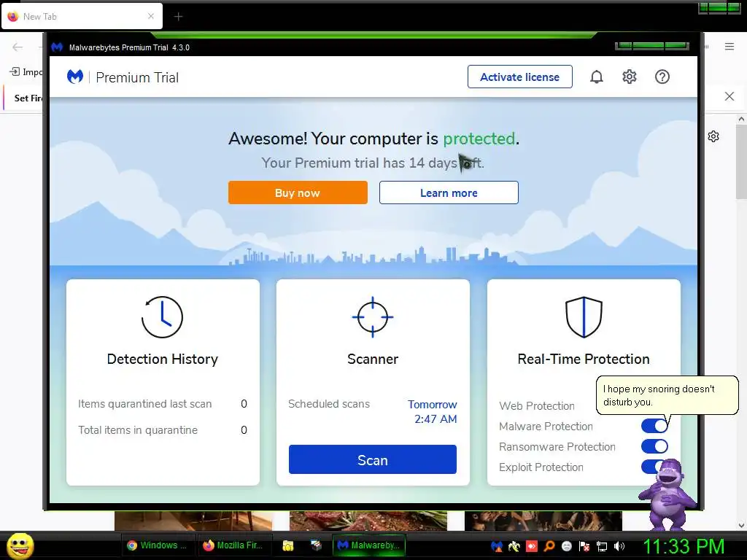Click the network connection tray icon
747x560 pixels.
click(602, 546)
